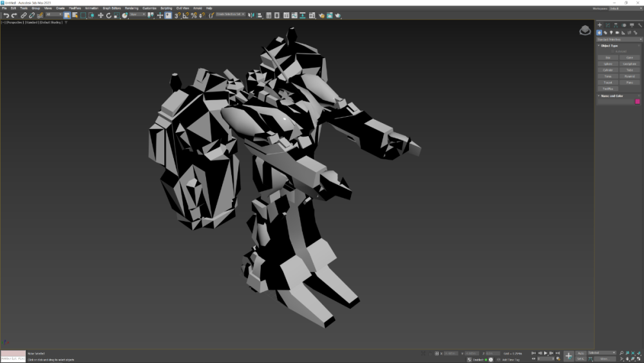Click the Plane primitive button
The height and width of the screenshot is (363, 644).
coord(630,83)
